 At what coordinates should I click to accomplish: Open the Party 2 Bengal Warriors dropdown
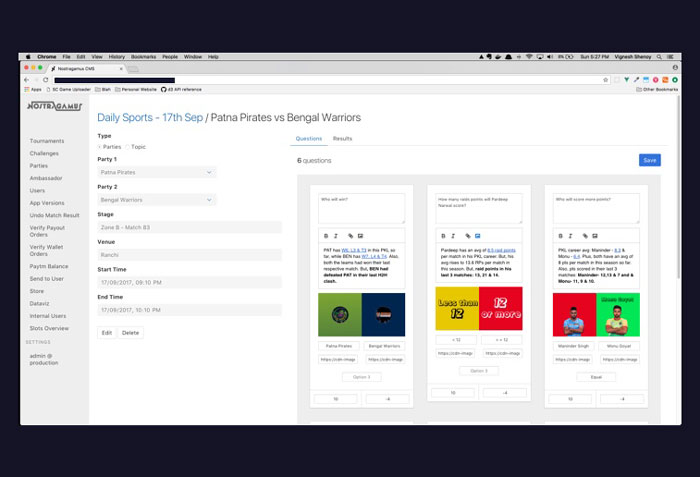157,200
